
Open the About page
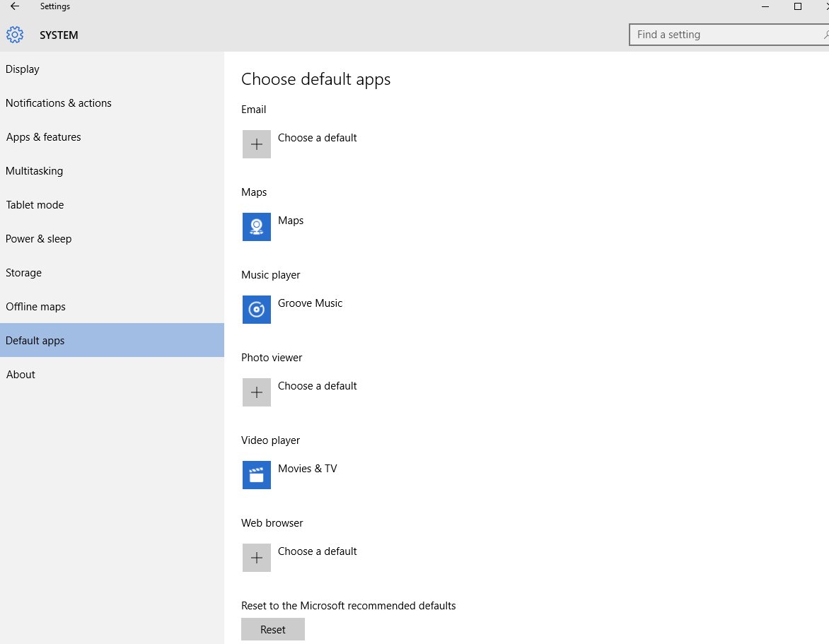point(21,375)
